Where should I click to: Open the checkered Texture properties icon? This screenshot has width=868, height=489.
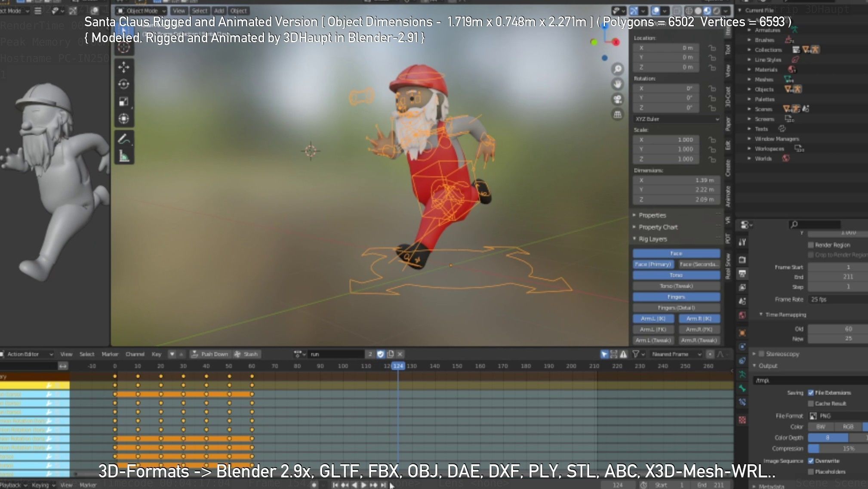(x=742, y=420)
